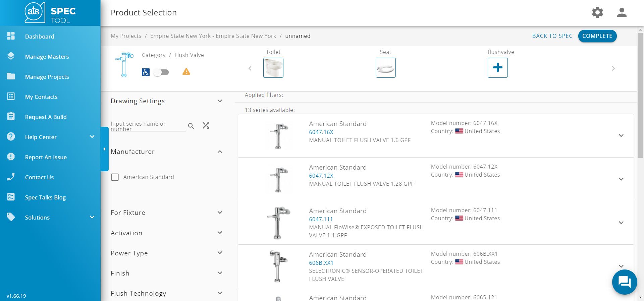This screenshot has width=644, height=301.
Task: Expand the Finish filter
Action: pyautogui.click(x=220, y=273)
